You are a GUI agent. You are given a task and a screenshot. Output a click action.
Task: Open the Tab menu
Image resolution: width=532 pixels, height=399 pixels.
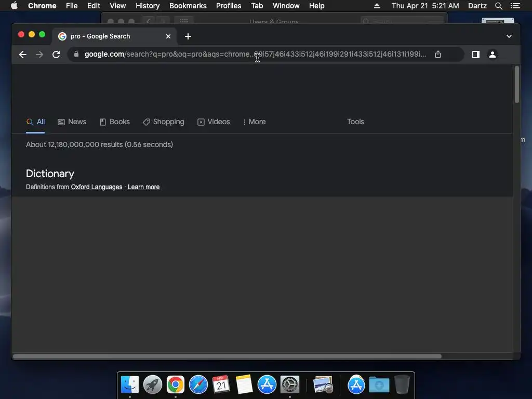pos(257,6)
